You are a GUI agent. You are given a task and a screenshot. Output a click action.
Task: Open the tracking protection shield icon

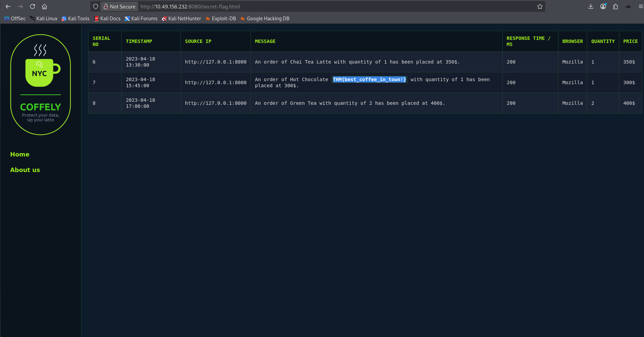(96, 6)
